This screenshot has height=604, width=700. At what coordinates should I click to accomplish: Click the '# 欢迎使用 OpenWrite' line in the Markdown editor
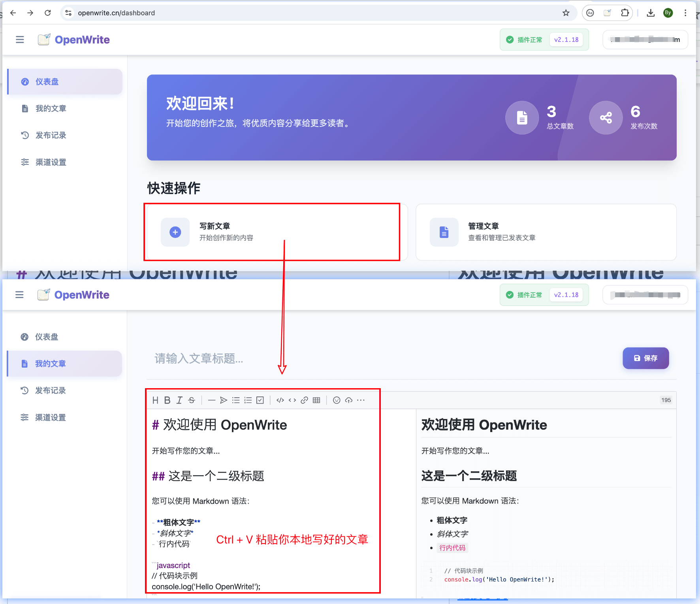coord(220,425)
